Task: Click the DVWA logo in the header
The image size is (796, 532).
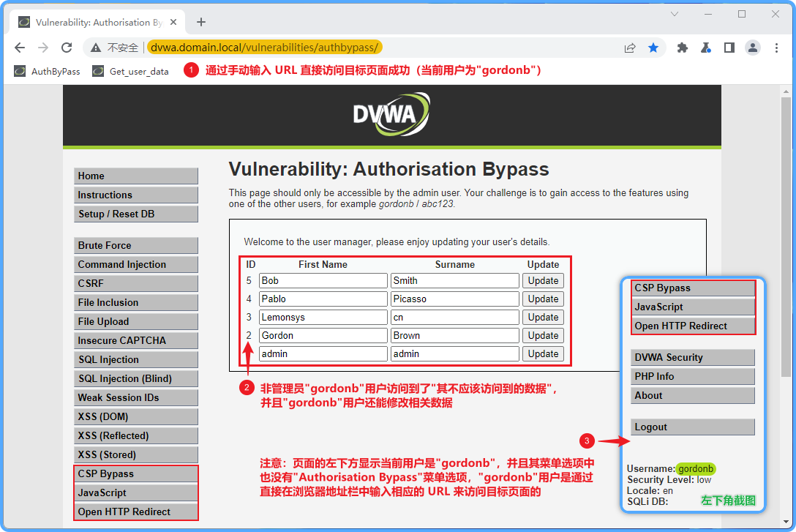Action: (x=391, y=114)
